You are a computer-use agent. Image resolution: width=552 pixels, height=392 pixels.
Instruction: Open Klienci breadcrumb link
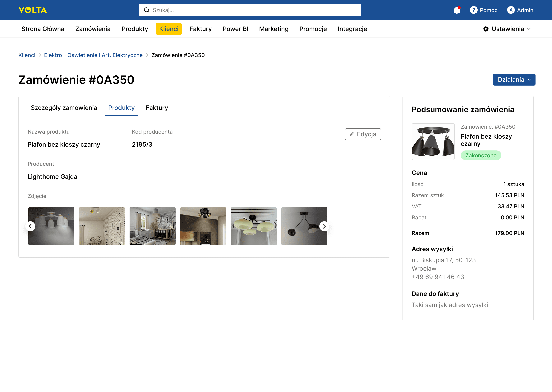click(27, 55)
